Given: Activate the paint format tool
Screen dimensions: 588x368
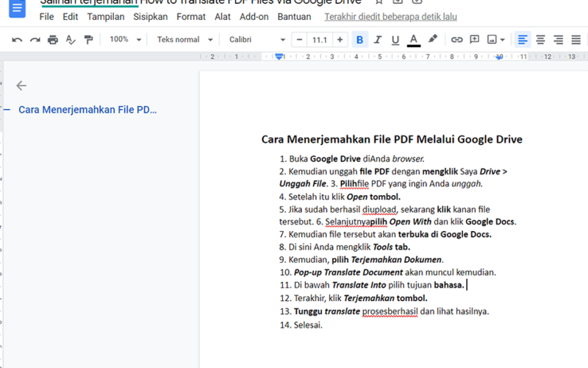Looking at the screenshot, I should (88, 40).
